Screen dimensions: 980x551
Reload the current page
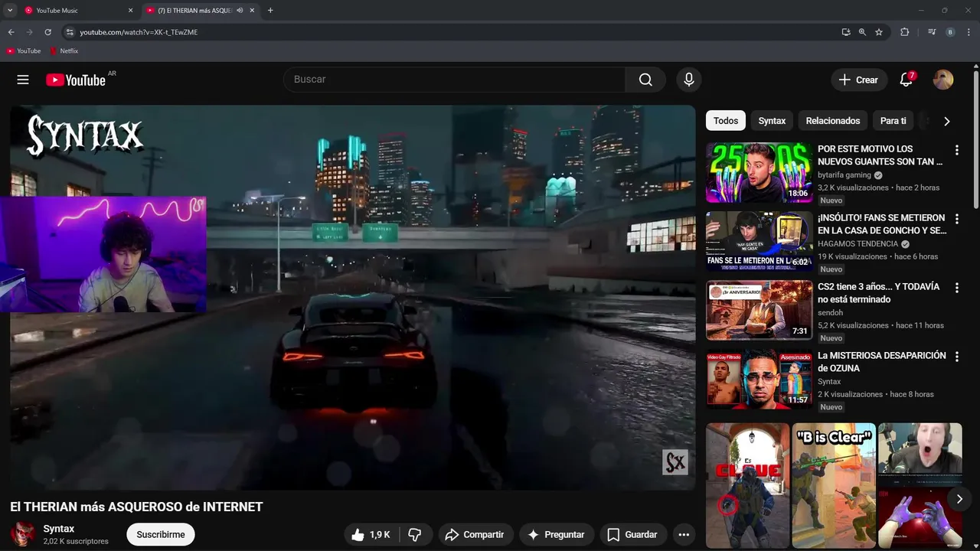[x=47, y=32]
